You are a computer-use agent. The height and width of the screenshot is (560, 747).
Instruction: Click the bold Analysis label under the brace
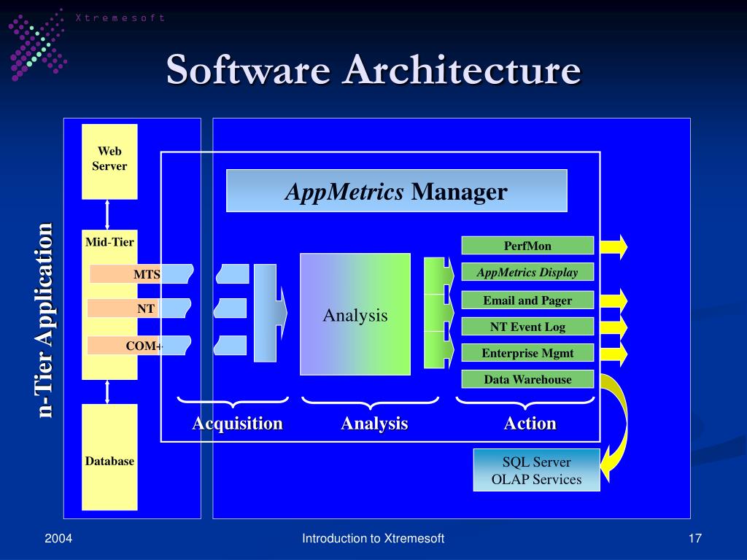(x=374, y=424)
